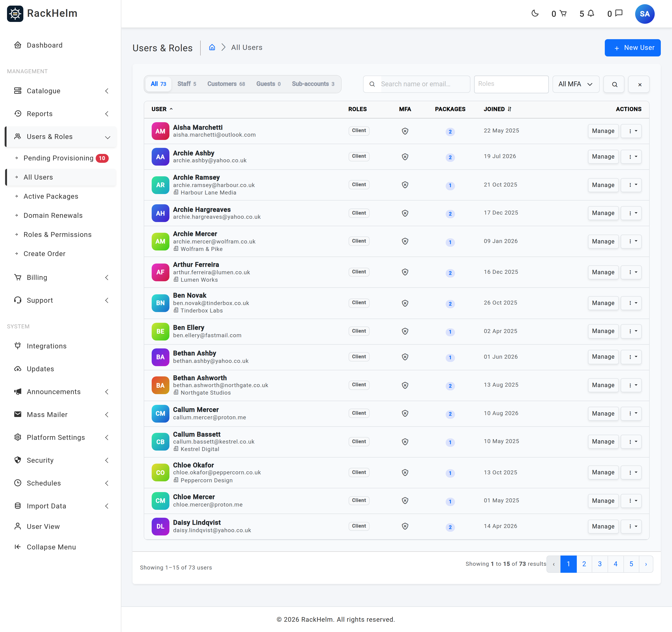Switch to the Staff tab

[187, 84]
